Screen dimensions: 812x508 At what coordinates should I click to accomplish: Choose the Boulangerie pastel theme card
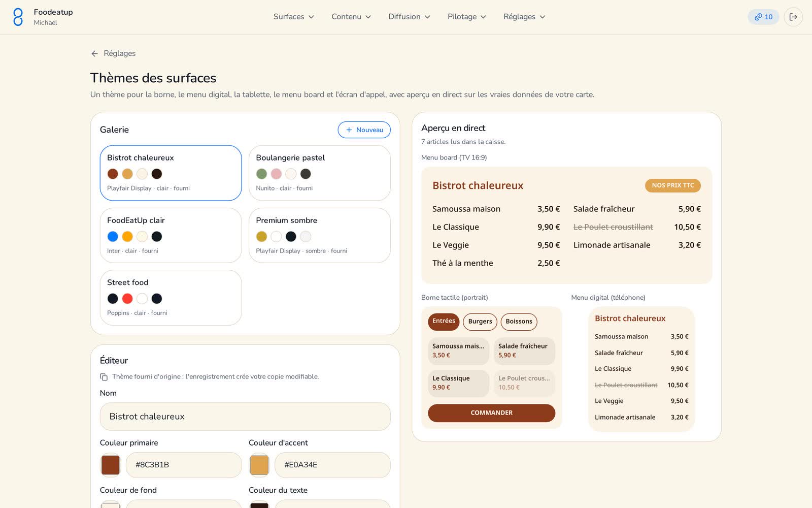click(319, 173)
